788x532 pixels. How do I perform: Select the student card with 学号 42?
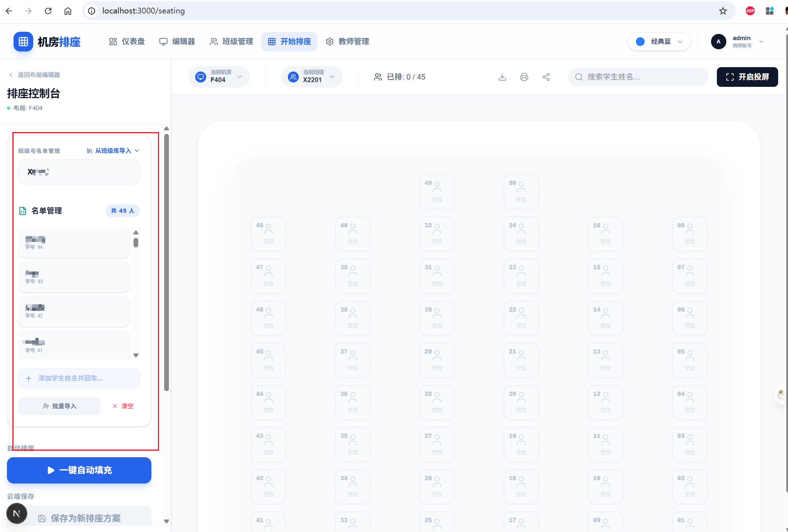[x=74, y=312]
